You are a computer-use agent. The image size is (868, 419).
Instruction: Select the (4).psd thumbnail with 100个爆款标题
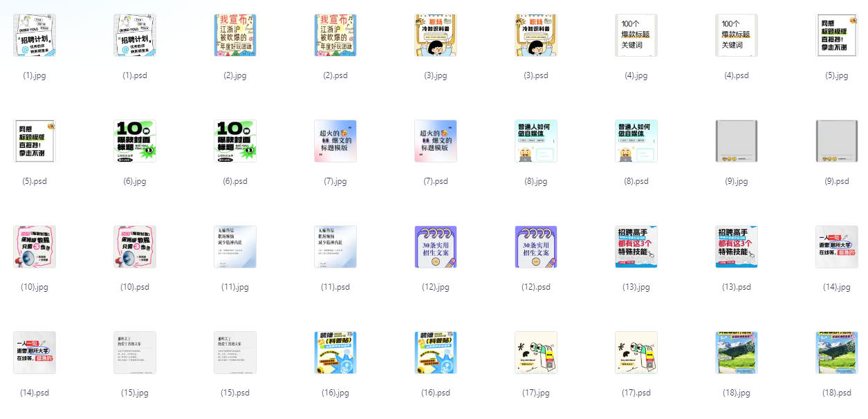(x=737, y=35)
